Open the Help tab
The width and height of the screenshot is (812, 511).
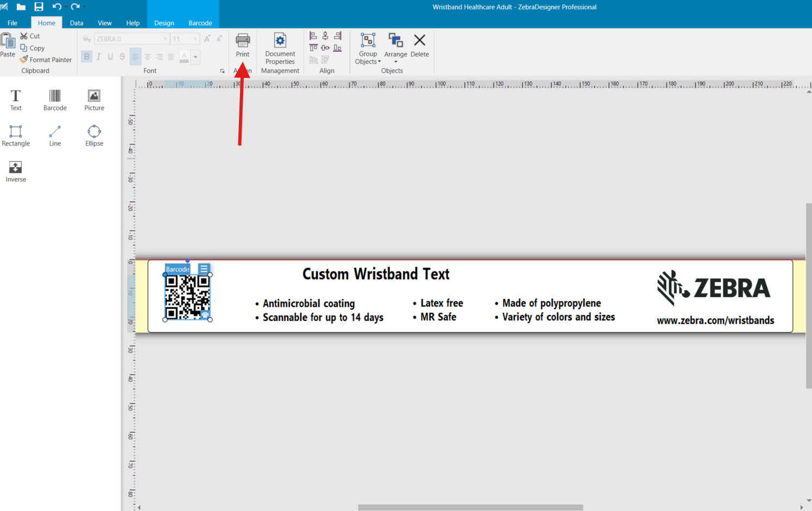click(133, 23)
